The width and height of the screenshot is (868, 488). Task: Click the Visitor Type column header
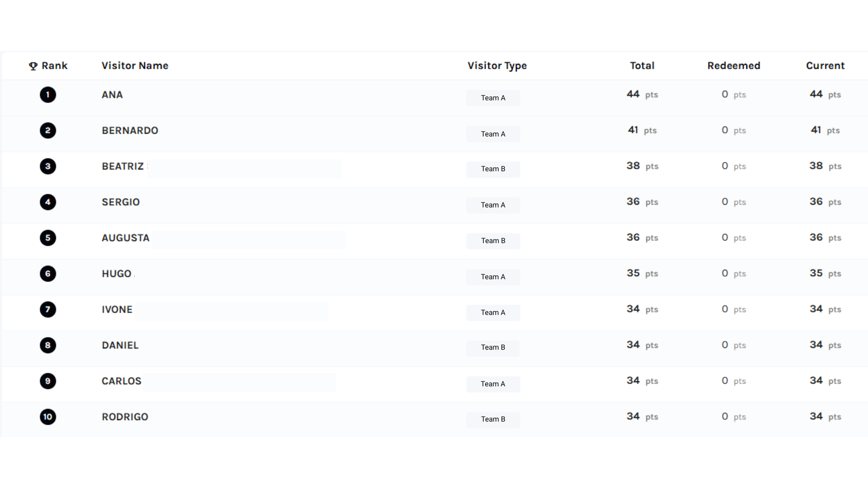[x=497, y=66]
